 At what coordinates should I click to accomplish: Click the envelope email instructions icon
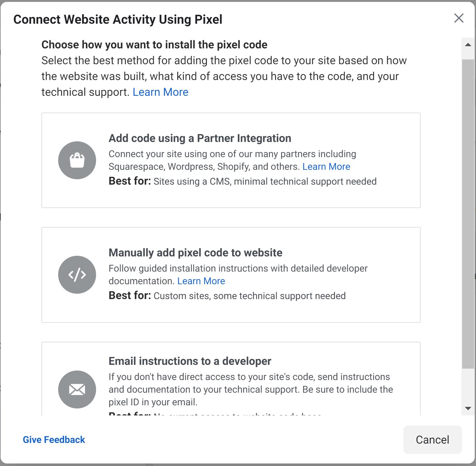[x=77, y=389]
